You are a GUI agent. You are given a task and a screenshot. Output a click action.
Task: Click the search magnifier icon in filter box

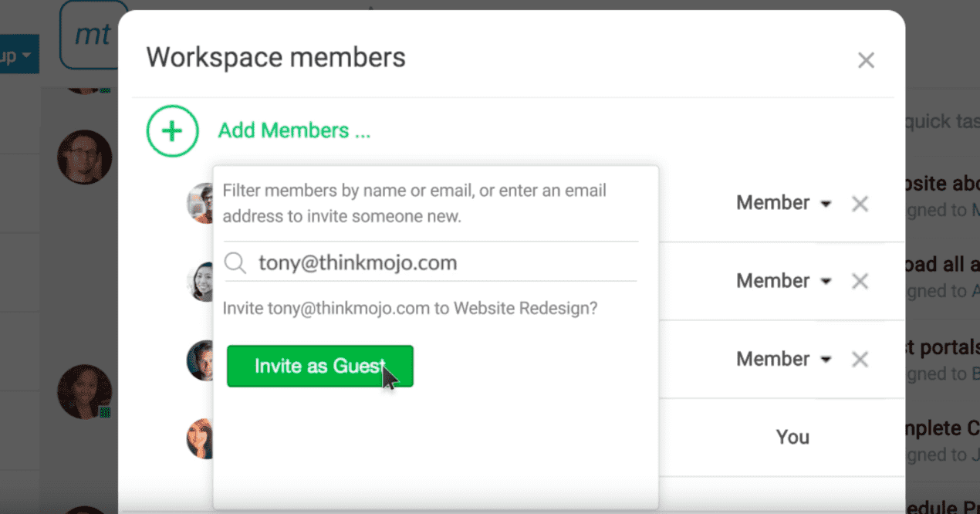tap(235, 263)
